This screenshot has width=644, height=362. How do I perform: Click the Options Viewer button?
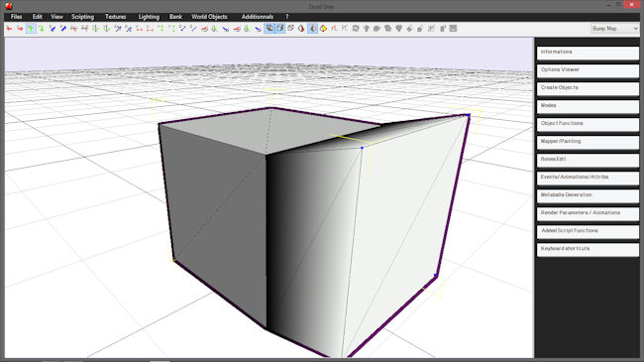pos(588,70)
